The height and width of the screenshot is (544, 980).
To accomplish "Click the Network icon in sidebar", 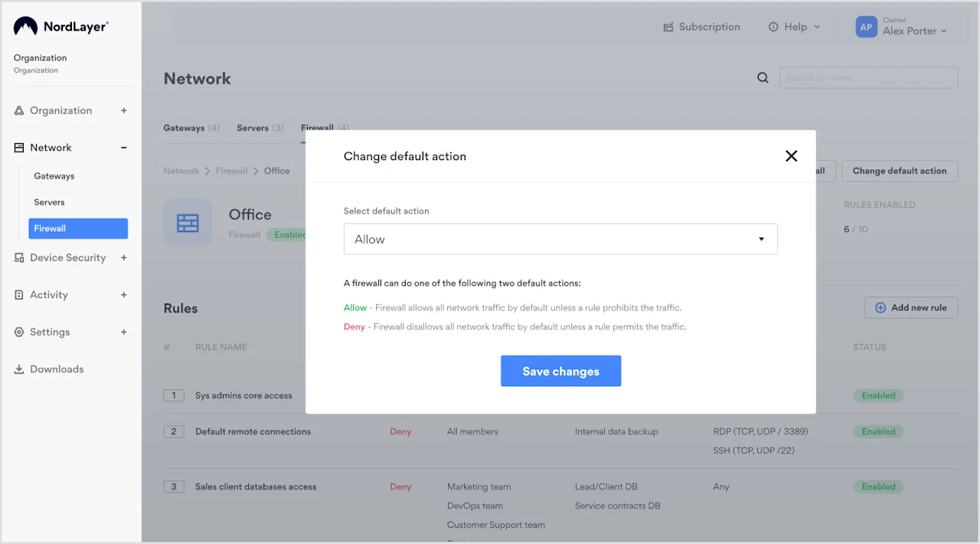I will tap(18, 147).
